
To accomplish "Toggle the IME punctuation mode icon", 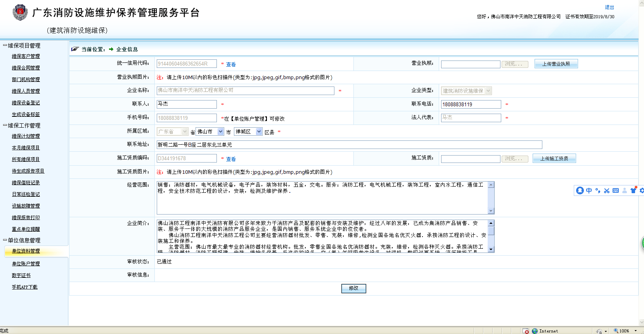I will [598, 190].
